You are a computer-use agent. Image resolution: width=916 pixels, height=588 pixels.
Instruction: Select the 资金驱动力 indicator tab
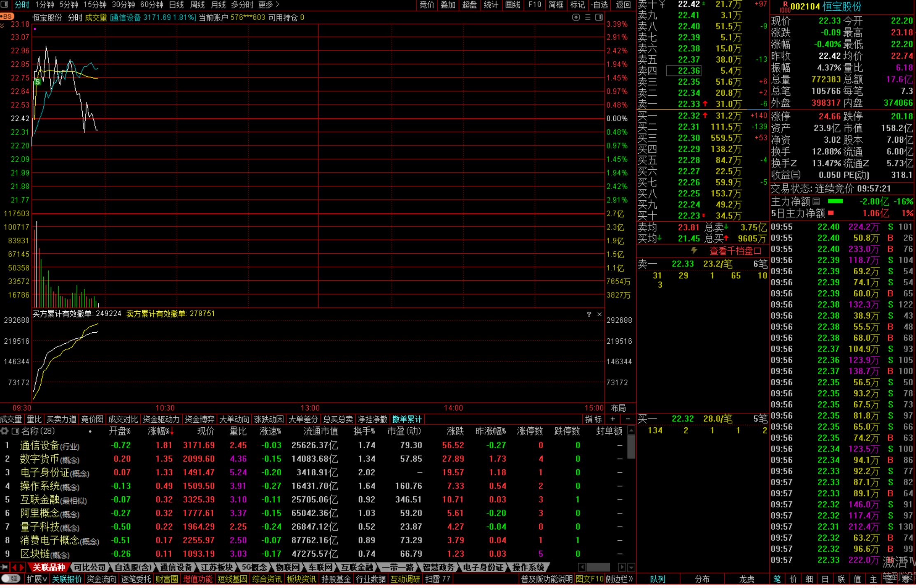tap(161, 419)
